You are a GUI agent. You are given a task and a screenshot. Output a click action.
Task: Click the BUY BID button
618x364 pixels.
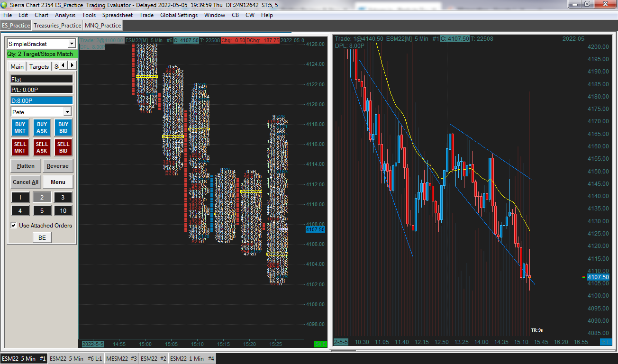pos(63,128)
